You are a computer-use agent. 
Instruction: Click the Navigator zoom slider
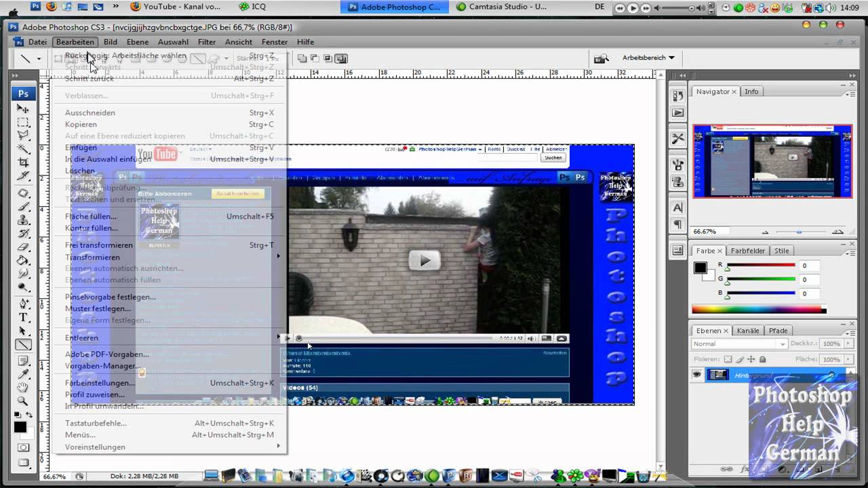click(x=799, y=232)
